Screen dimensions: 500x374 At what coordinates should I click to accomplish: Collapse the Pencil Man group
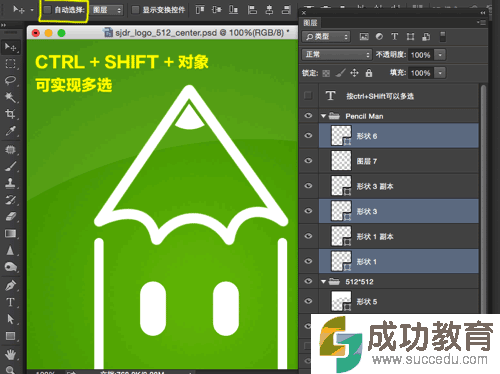[323, 116]
